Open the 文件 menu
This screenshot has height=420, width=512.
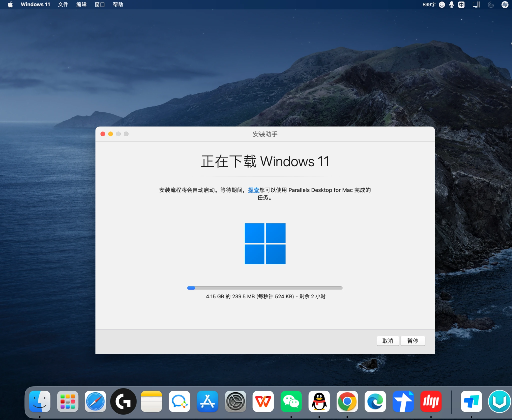tap(63, 4)
